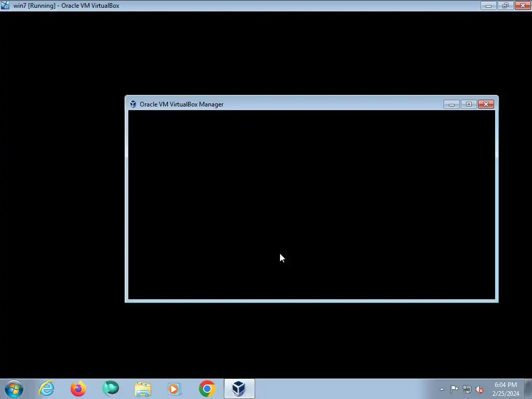Open Google Chrome from the taskbar
The width and height of the screenshot is (532, 399).
pyautogui.click(x=207, y=389)
